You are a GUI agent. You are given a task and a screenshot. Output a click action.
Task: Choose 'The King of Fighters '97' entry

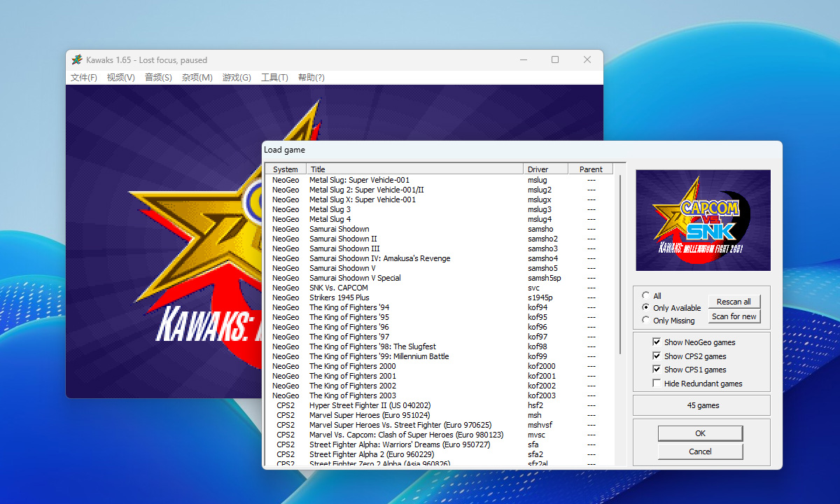pyautogui.click(x=349, y=337)
